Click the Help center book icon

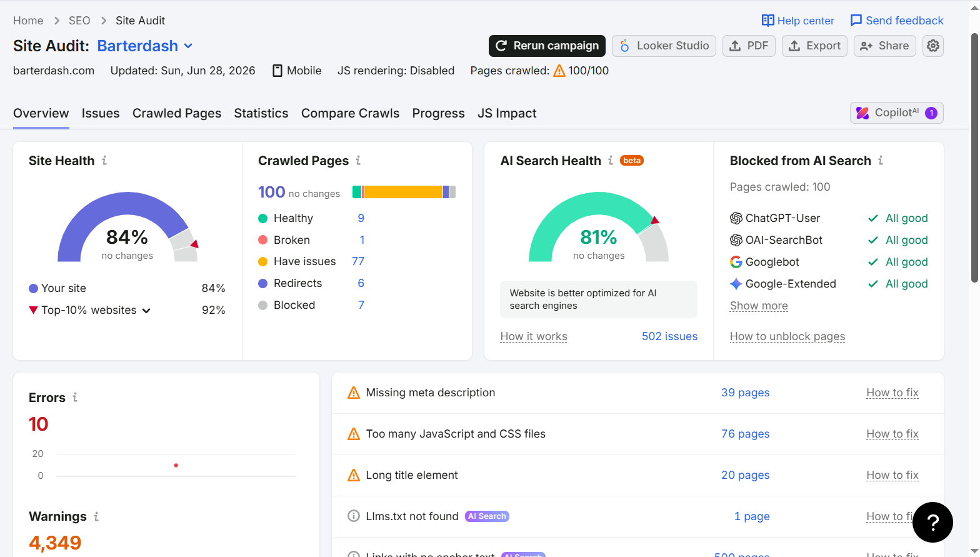coord(767,21)
